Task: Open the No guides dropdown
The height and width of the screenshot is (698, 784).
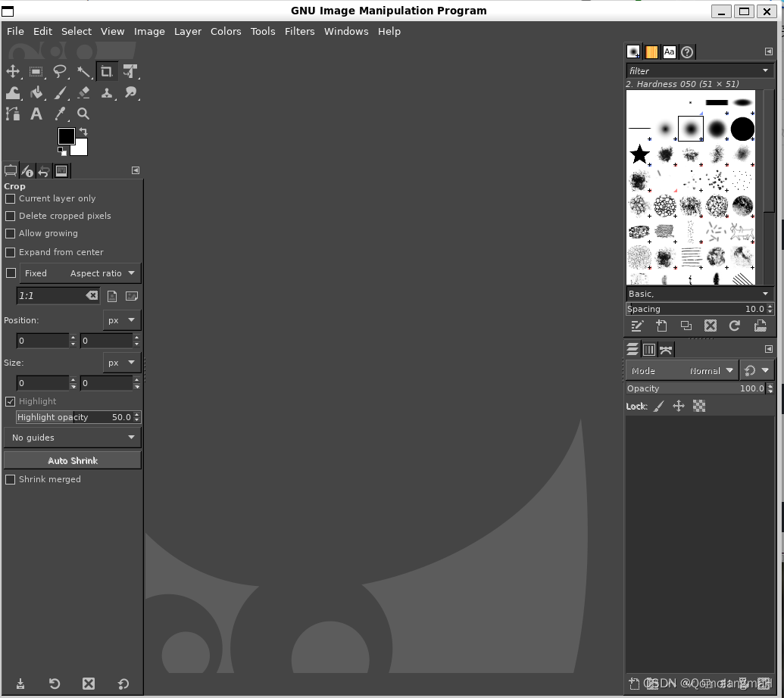Action: pos(73,438)
